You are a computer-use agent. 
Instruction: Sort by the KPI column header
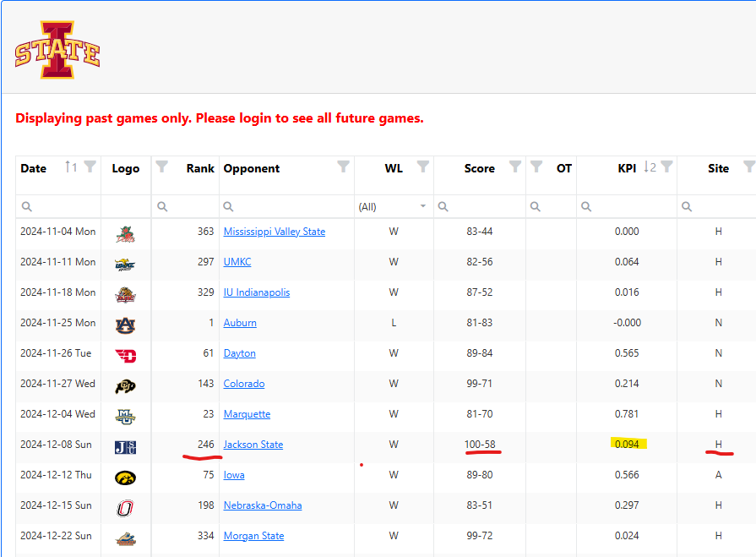(627, 168)
